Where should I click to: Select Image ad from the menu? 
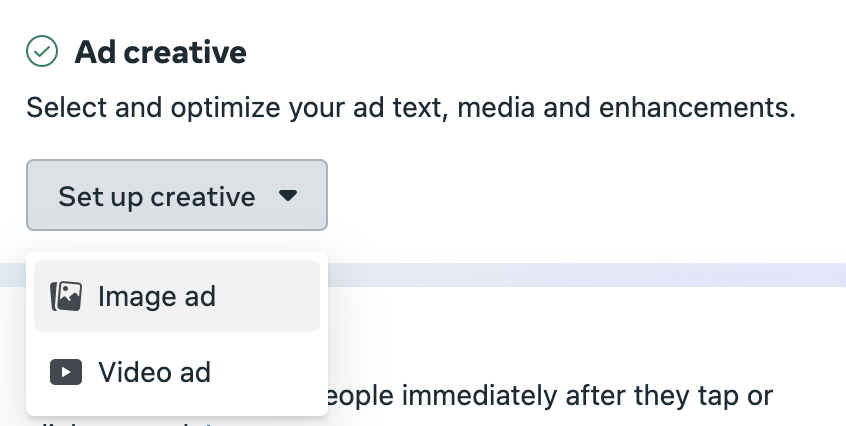click(177, 296)
